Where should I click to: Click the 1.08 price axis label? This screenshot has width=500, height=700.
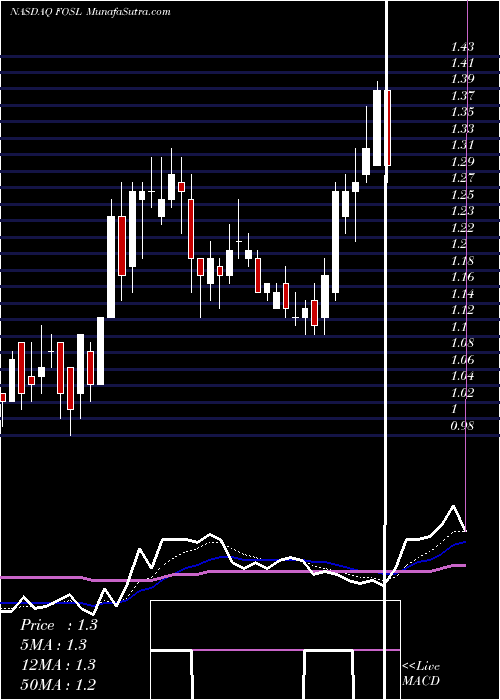[462, 343]
